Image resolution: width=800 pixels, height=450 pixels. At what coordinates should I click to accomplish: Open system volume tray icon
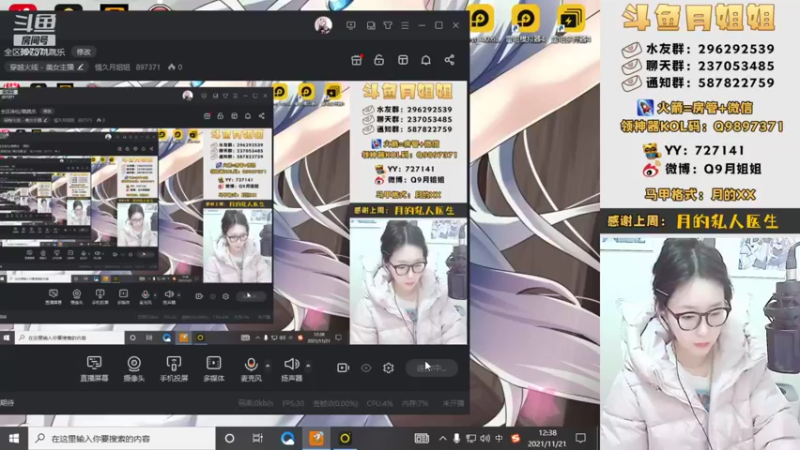point(485,438)
